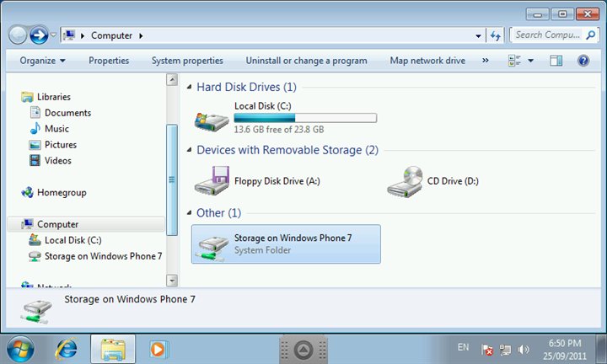
Task: Click storage icon in details pane
Action: click(35, 312)
